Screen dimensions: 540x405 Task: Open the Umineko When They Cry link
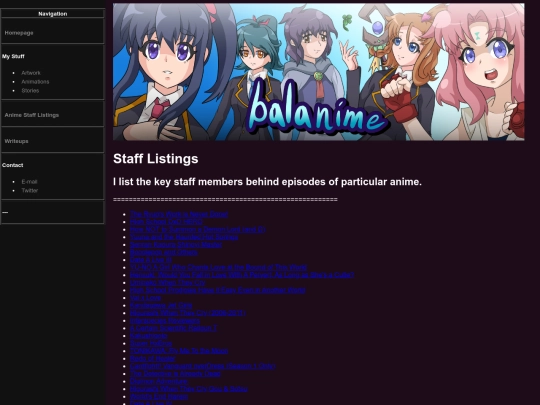(167, 282)
